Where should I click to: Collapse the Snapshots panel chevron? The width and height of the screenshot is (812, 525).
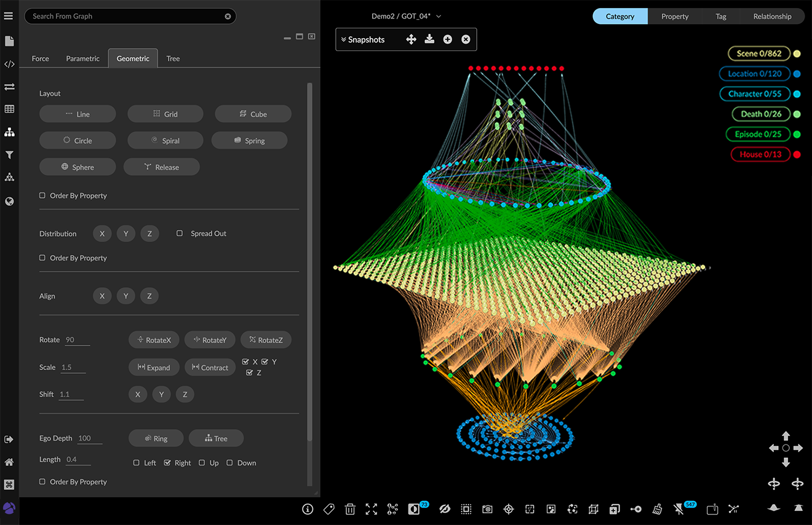point(343,39)
